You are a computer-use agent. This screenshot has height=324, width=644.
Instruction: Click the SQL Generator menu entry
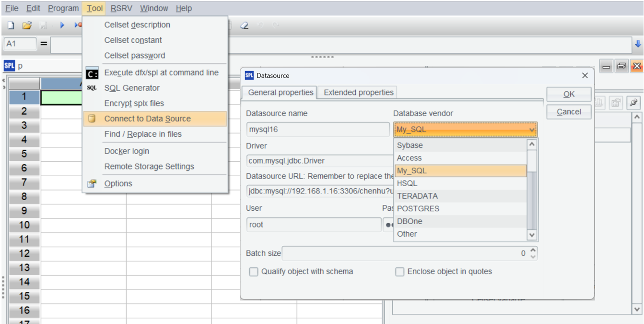[x=132, y=88]
